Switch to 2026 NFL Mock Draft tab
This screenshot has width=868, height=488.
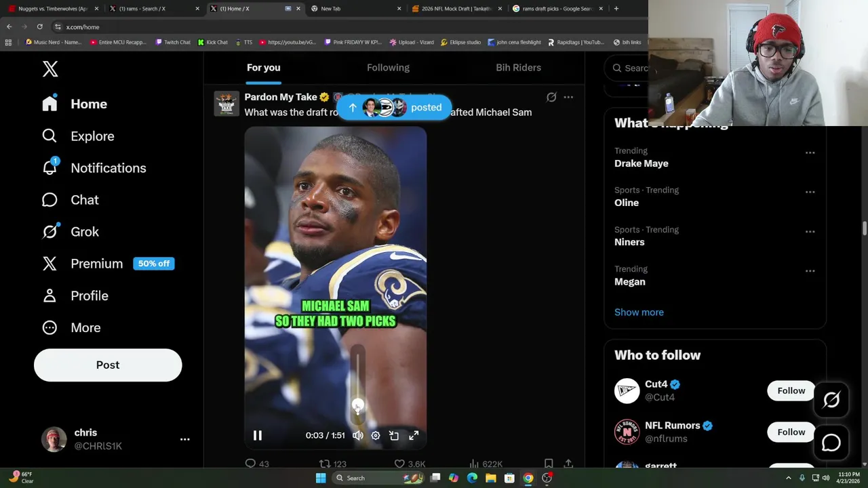click(456, 9)
